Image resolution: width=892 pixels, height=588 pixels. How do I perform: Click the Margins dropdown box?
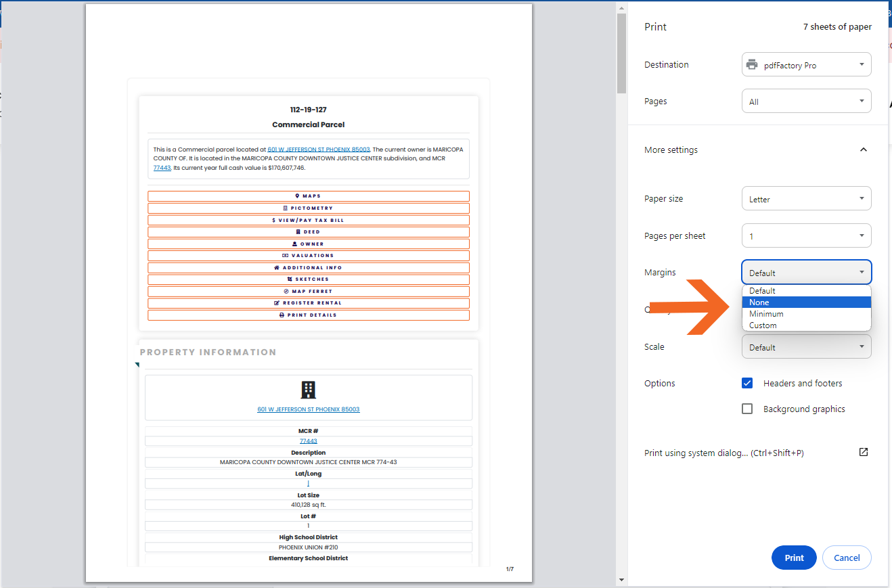pyautogui.click(x=807, y=272)
